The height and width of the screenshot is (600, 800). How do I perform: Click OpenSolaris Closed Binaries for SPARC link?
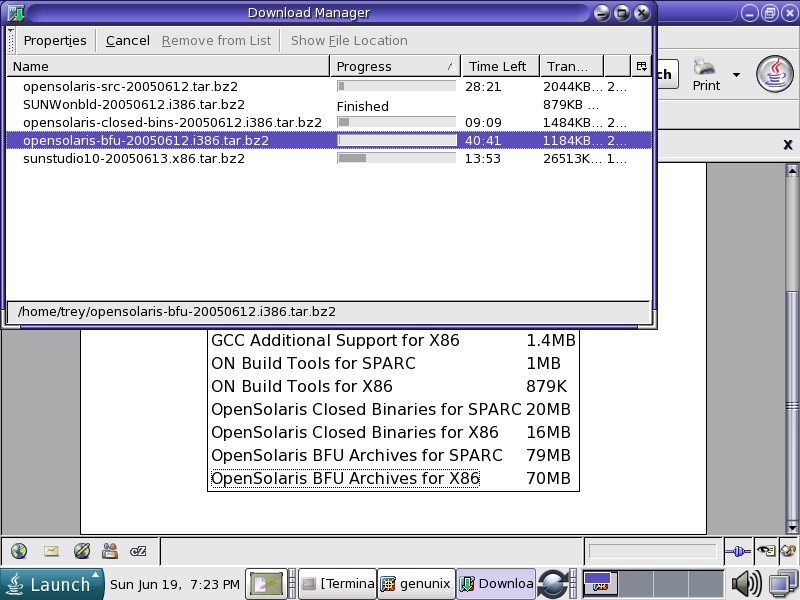coord(366,409)
